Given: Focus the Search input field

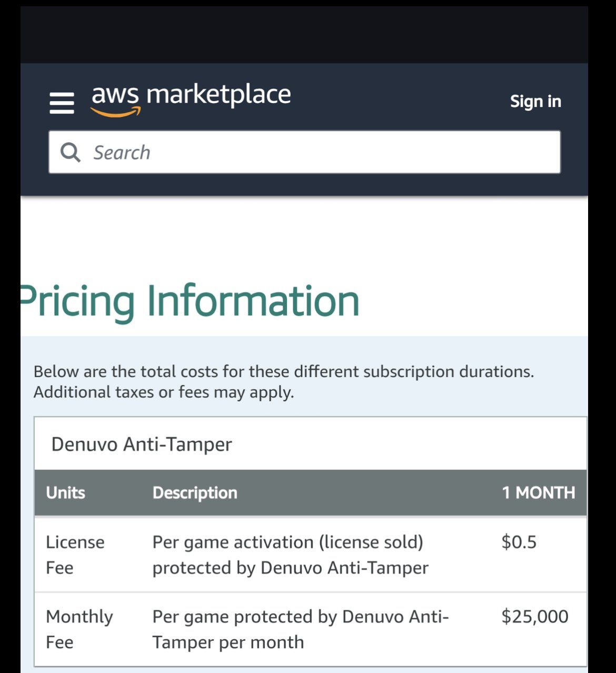Looking at the screenshot, I should pyautogui.click(x=316, y=152).
